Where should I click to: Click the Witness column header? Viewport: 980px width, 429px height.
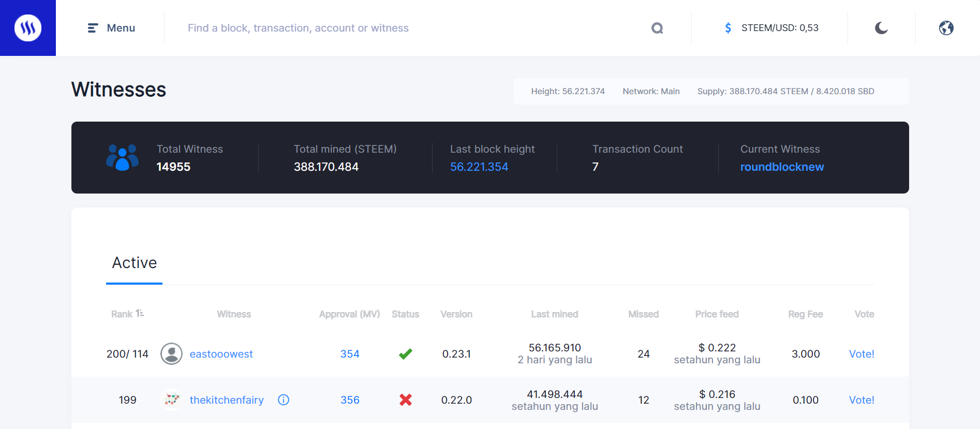coord(234,314)
